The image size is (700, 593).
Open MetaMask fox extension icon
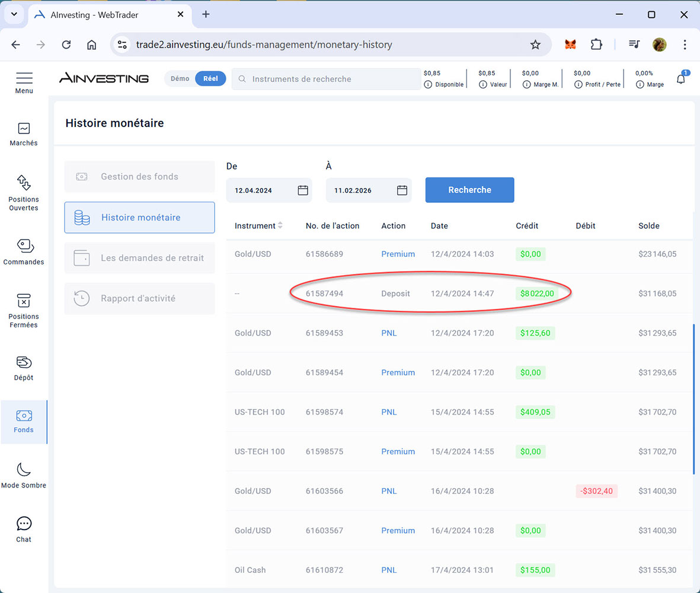pyautogui.click(x=570, y=44)
